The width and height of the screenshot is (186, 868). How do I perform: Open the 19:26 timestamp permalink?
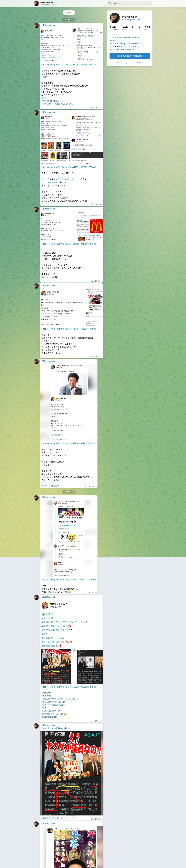tap(94, 487)
